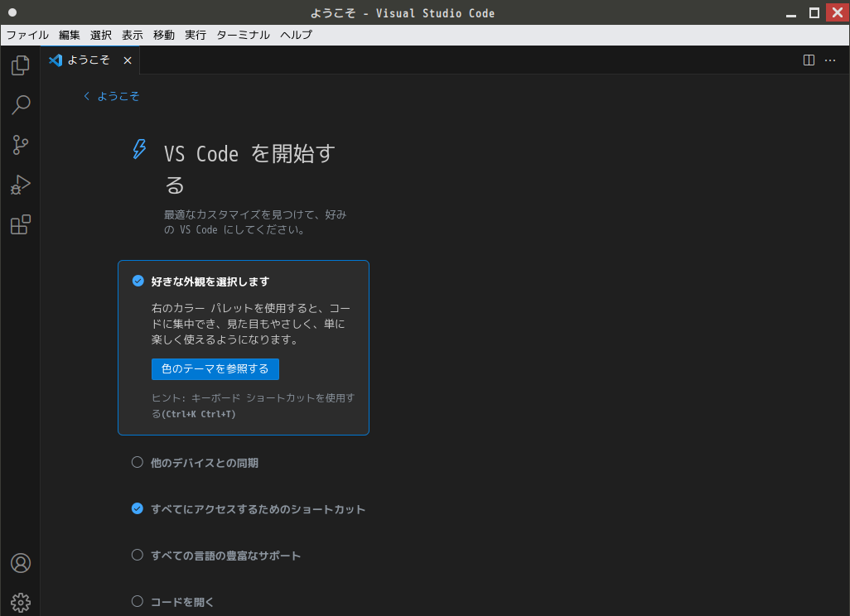Screen dimensions: 850x616
Task: Open the ファイル menu
Action: [27, 36]
